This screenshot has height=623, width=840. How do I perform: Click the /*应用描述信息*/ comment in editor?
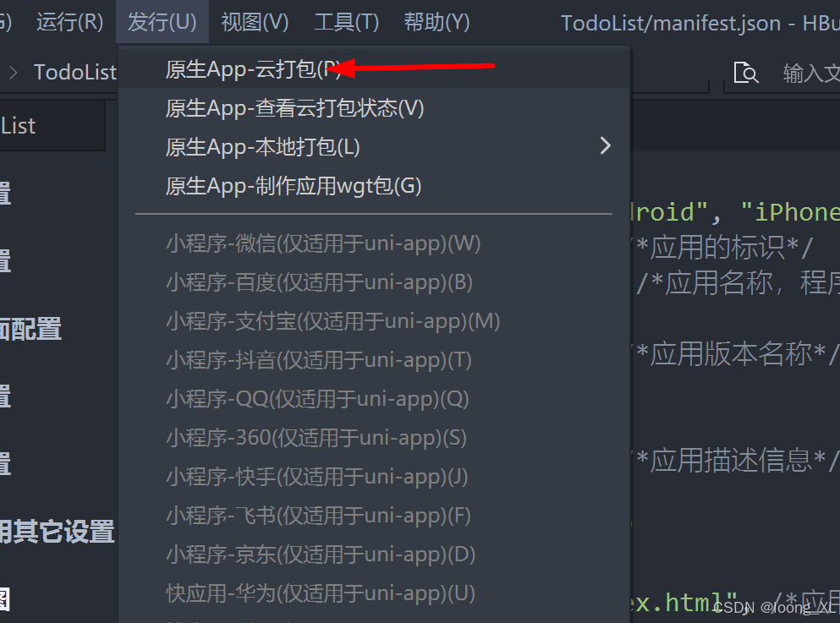[x=735, y=461]
